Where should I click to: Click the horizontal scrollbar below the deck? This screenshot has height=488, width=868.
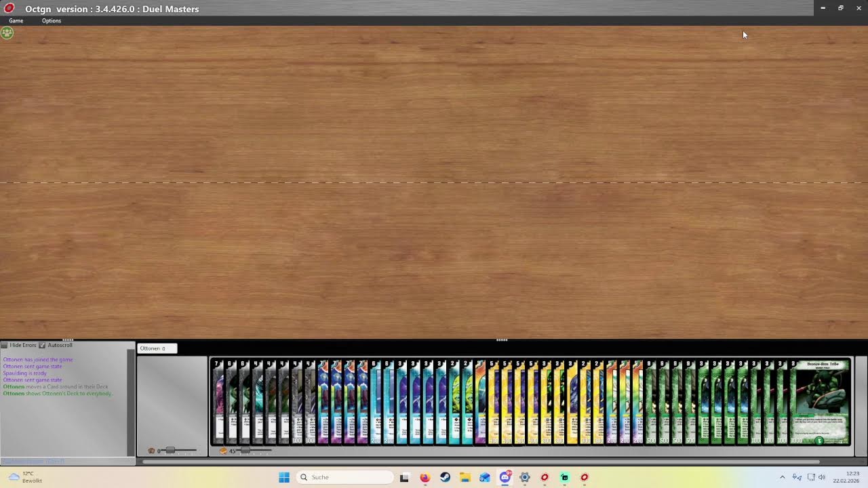pyautogui.click(x=481, y=462)
